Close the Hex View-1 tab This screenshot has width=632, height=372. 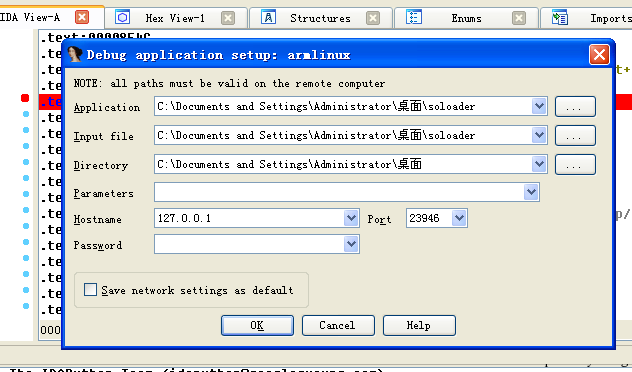(228, 18)
